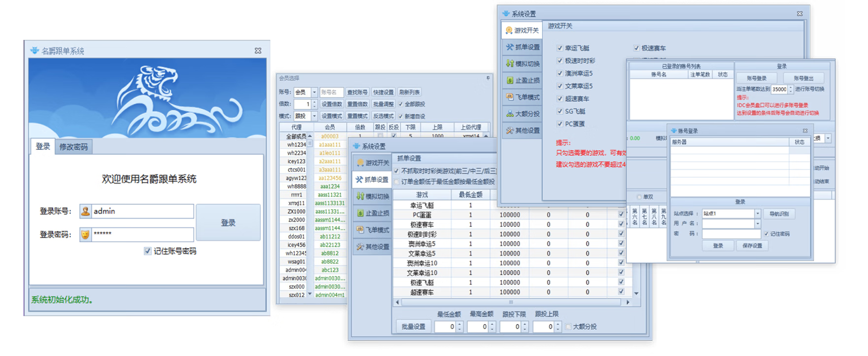Click the mask icon beside 登录密码
Image resolution: width=868 pixels, height=356 pixels.
(x=86, y=234)
